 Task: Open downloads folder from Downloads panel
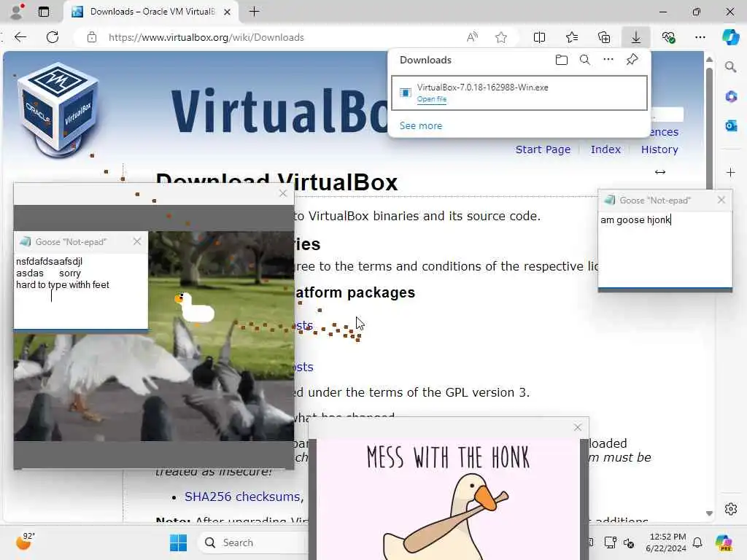[562, 60]
